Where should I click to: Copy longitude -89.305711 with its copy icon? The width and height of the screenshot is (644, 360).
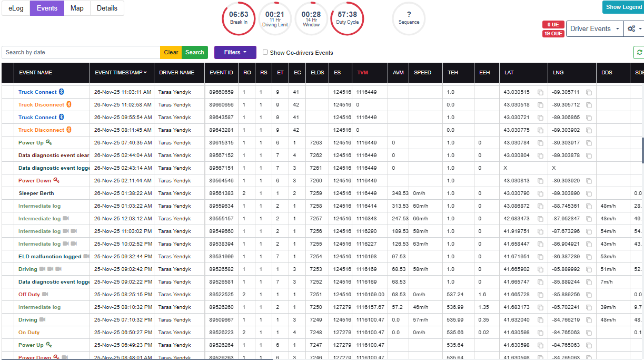pyautogui.click(x=589, y=92)
